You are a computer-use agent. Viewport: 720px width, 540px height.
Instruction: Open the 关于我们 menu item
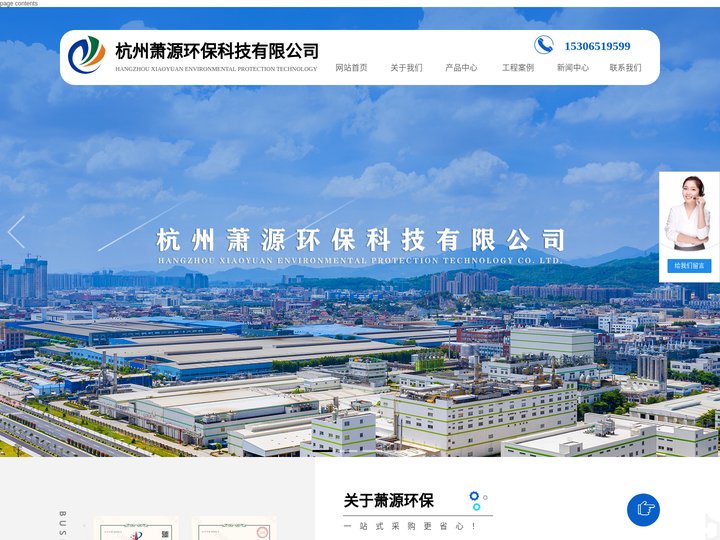406,68
